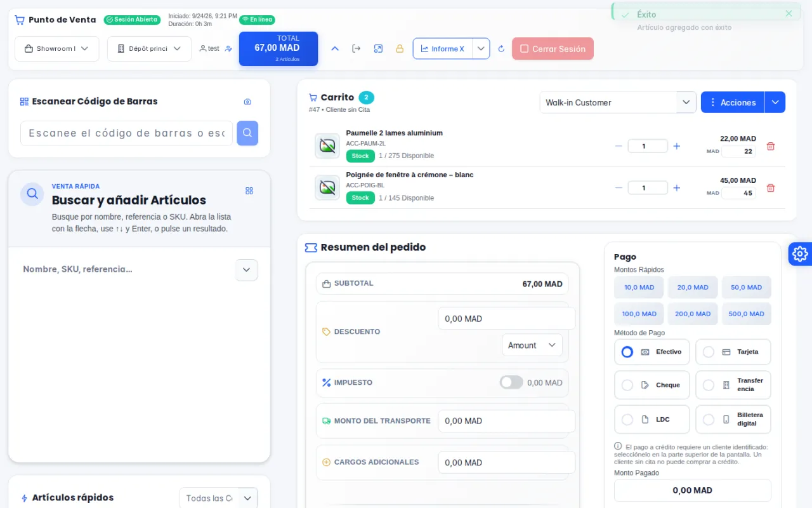Open the Showroom selector dropdown
The height and width of the screenshot is (508, 812).
point(57,49)
